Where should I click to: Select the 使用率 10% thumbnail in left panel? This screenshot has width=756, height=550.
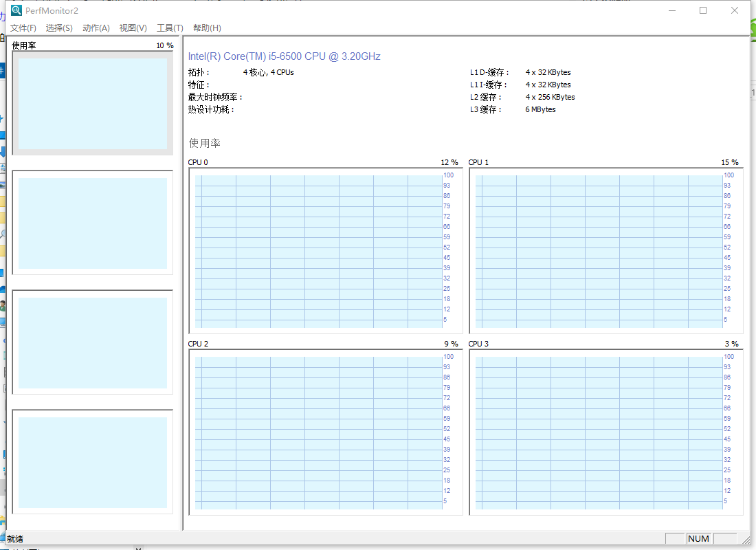tap(93, 103)
